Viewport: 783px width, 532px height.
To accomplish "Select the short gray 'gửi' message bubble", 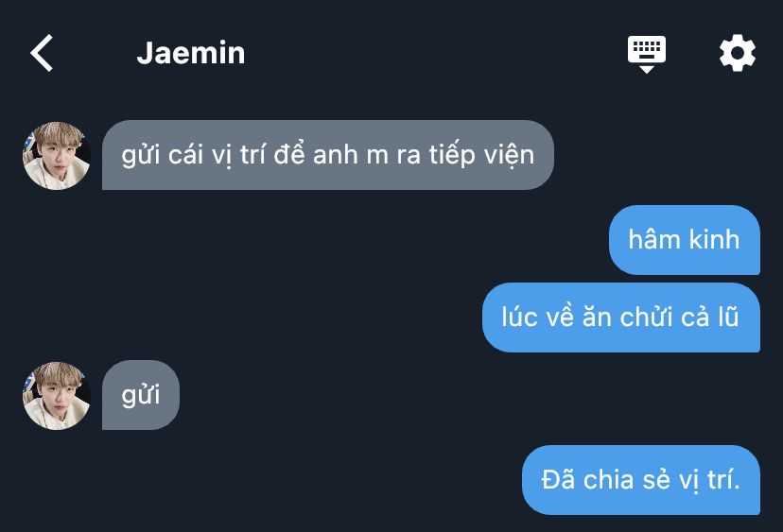I will (140, 395).
